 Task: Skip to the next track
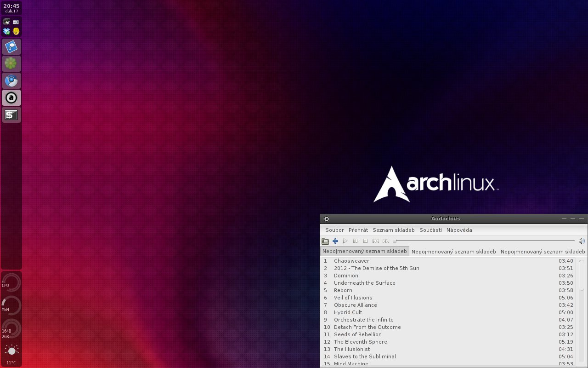coord(386,241)
